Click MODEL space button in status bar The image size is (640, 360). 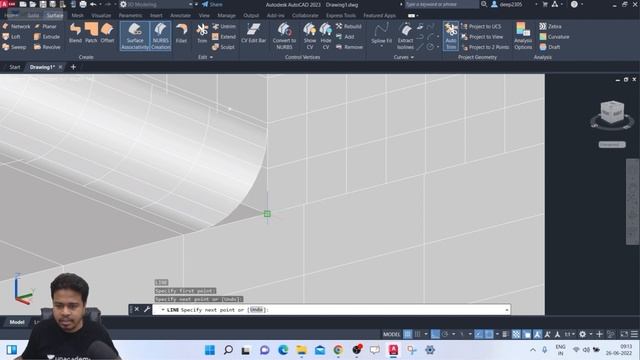click(391, 334)
